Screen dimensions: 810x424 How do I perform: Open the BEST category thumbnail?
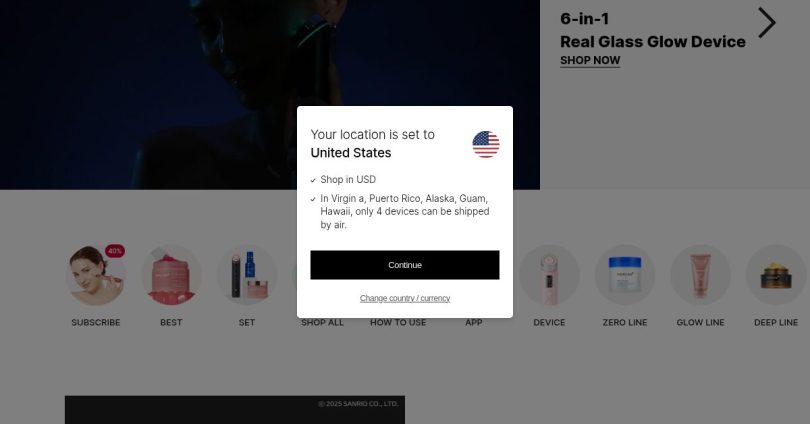[x=171, y=275]
